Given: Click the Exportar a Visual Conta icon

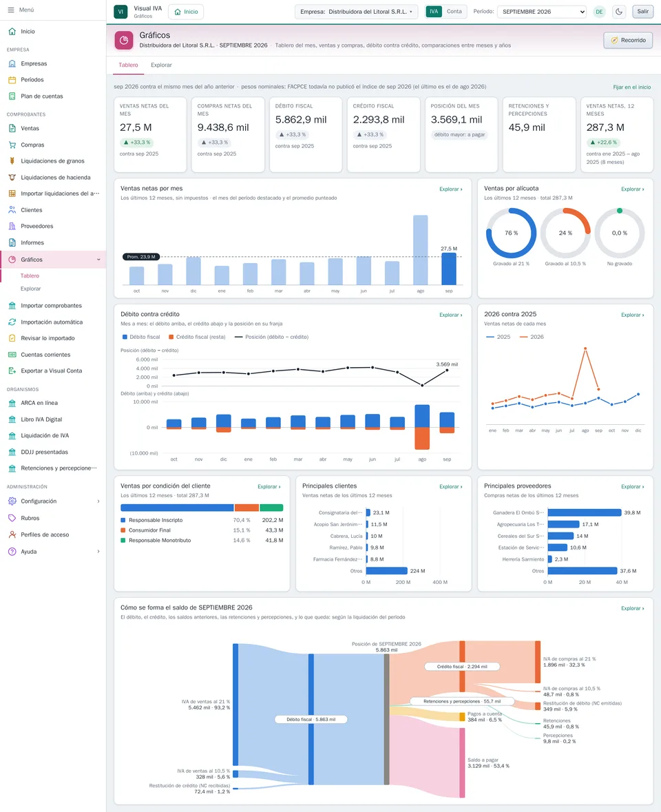Looking at the screenshot, I should (x=12, y=371).
